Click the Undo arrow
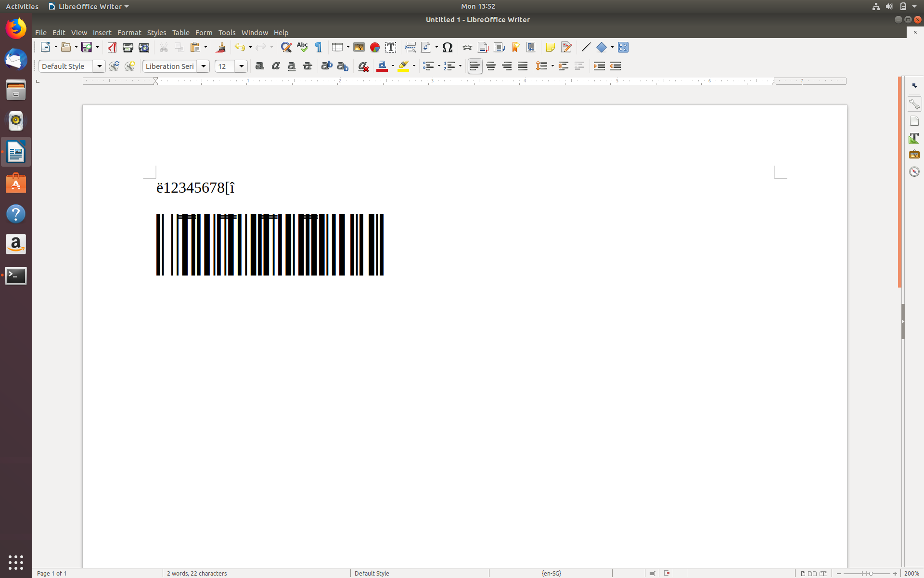Image resolution: width=924 pixels, height=578 pixels. click(x=240, y=47)
